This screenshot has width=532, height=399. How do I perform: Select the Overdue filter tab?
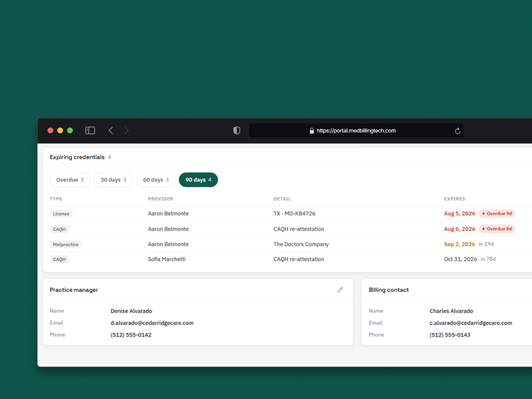point(70,180)
